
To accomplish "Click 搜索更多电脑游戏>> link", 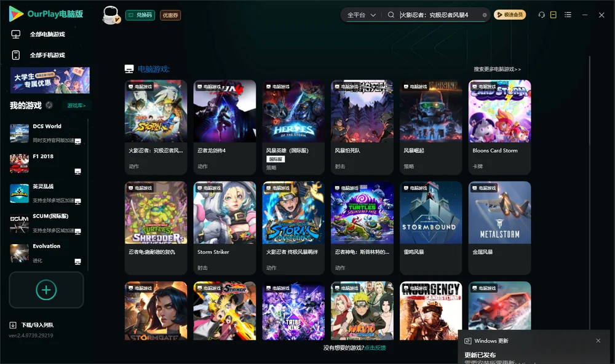I will click(x=498, y=69).
